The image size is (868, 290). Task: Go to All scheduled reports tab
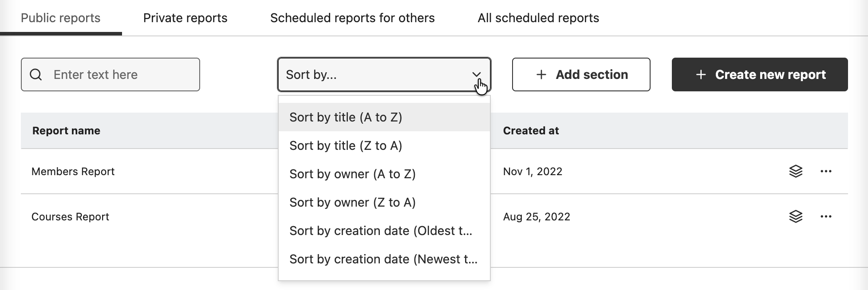(538, 18)
